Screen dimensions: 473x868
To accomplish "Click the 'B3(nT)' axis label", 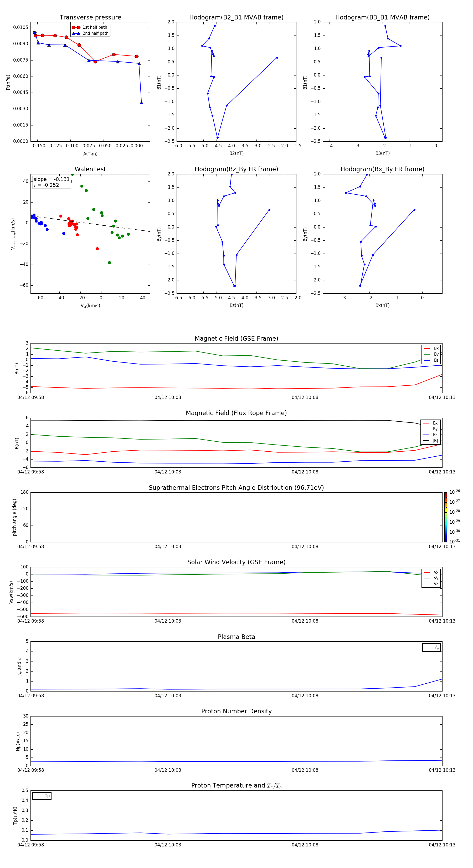I will (382, 153).
